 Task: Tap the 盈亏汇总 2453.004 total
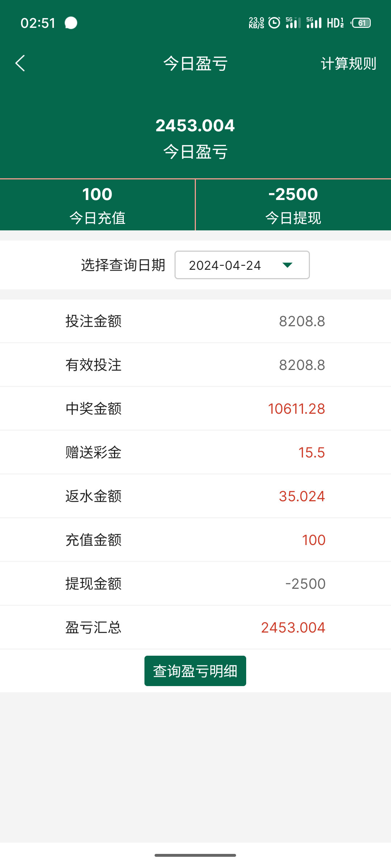(293, 627)
